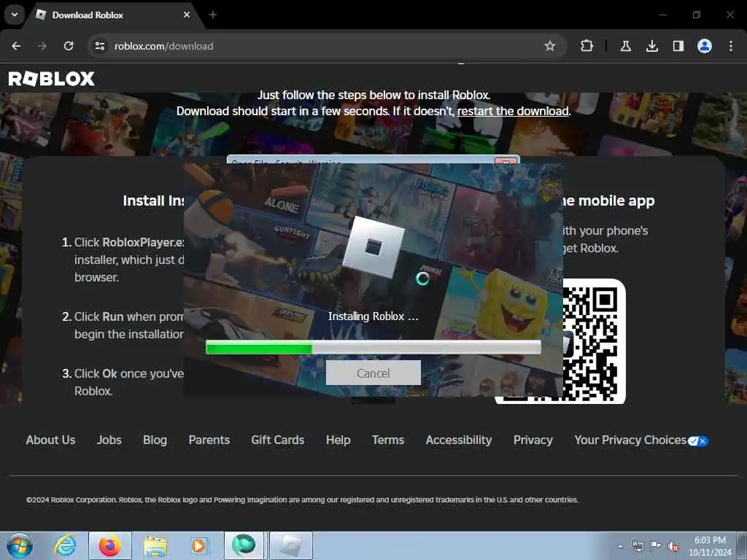747x560 pixels.
Task: Open the Windows Start button
Action: 20,545
